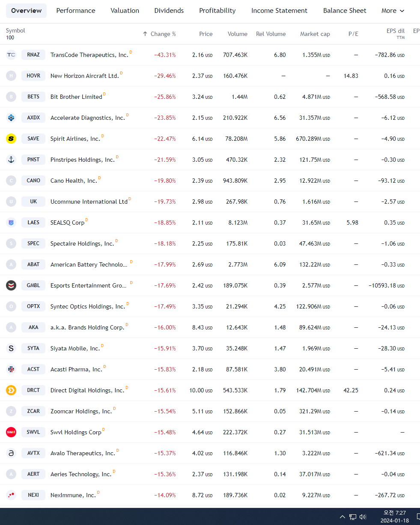Click the NexImmune red dots logo
420x525 pixels.
11,495
